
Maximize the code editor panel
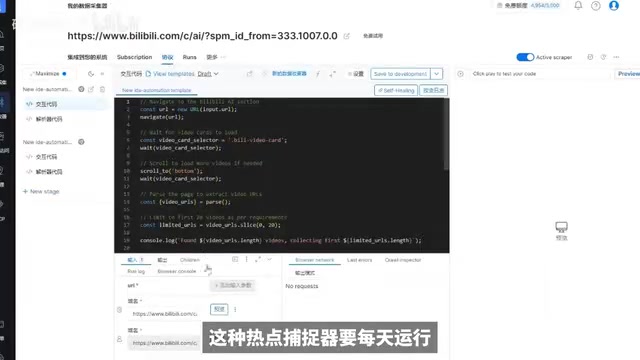coord(44,74)
